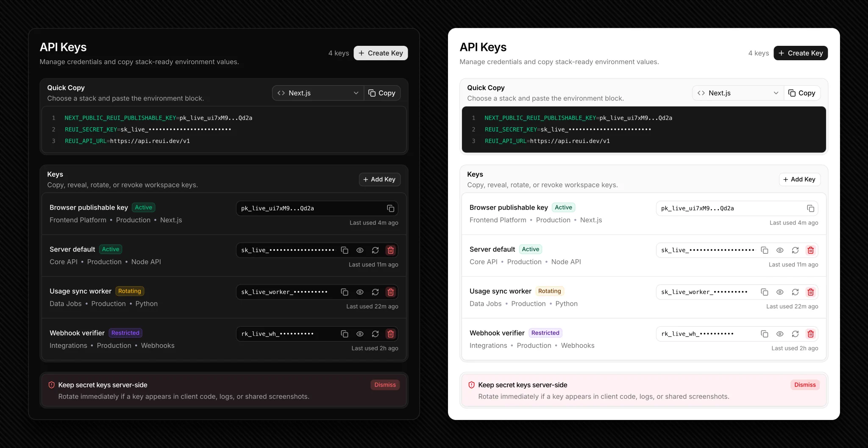868x448 pixels.
Task: Copy Browser publishable key in light panel
Action: [x=810, y=208]
